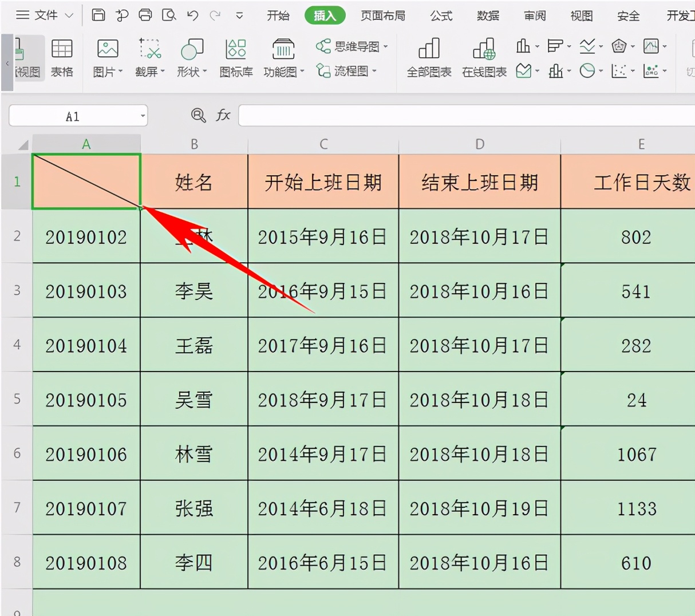Click the Save icon in quick access toolbar
695x616 pixels.
click(98, 15)
